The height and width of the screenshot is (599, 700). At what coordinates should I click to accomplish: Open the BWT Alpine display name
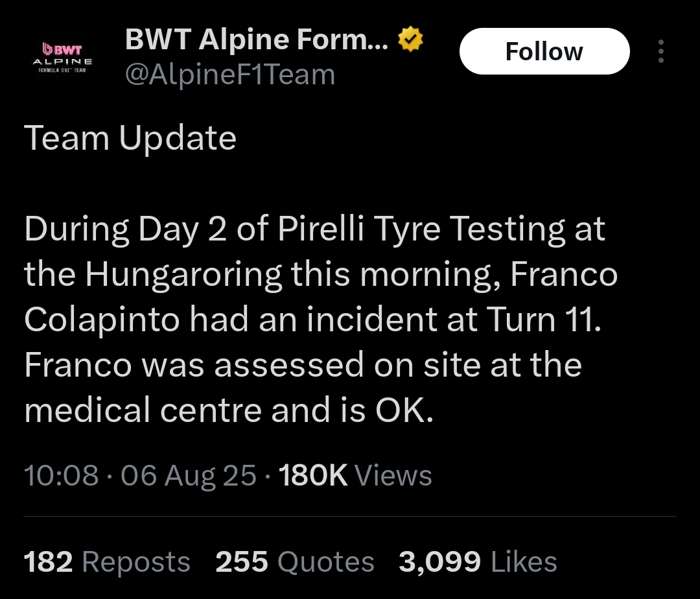click(x=257, y=41)
